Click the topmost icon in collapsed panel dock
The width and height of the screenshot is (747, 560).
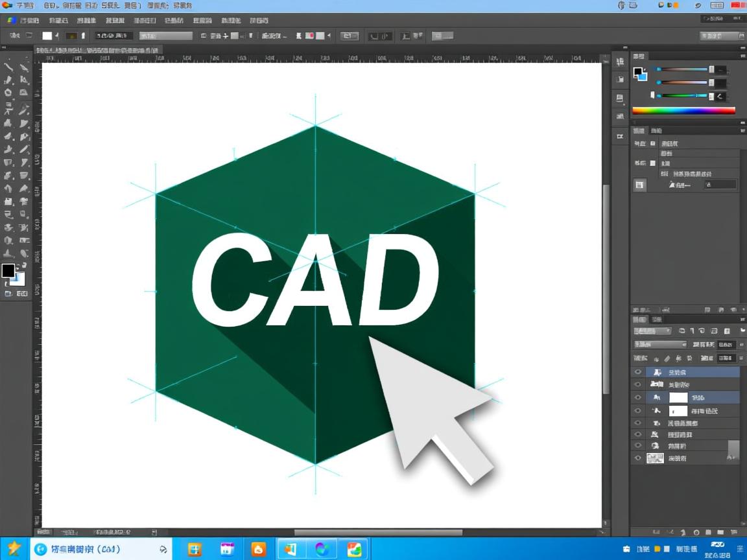pos(620,62)
